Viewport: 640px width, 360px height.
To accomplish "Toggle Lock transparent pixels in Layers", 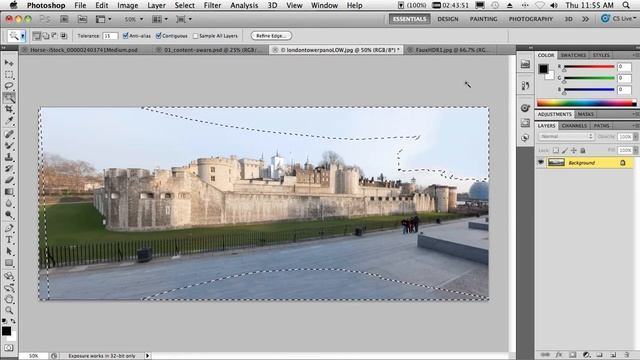I will point(556,151).
